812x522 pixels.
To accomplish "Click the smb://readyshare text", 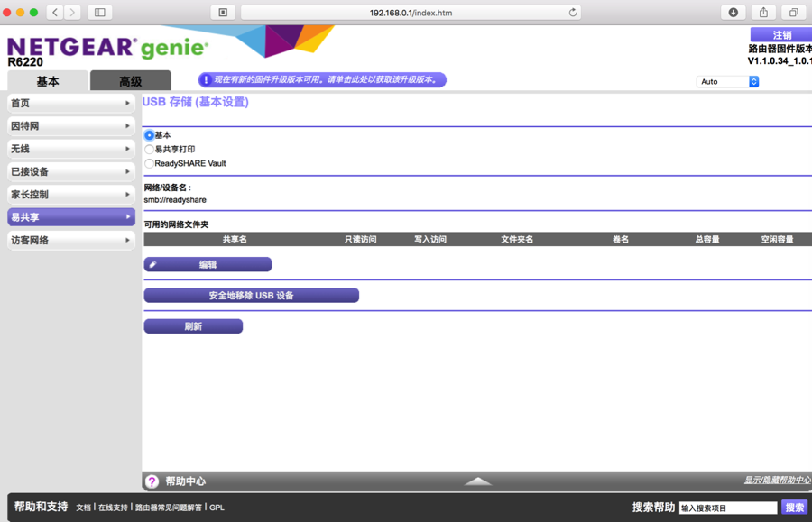I will [175, 200].
